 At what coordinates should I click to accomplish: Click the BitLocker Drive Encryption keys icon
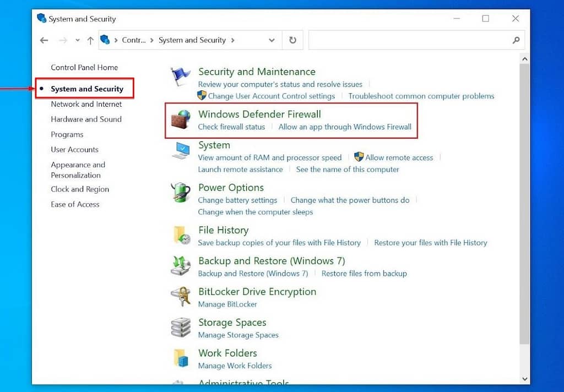click(x=181, y=297)
